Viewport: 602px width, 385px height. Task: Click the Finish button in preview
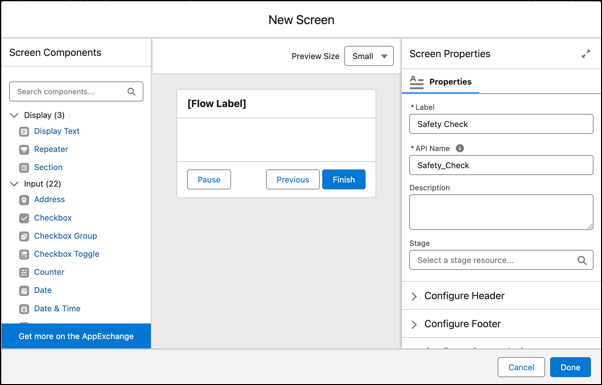(x=344, y=180)
